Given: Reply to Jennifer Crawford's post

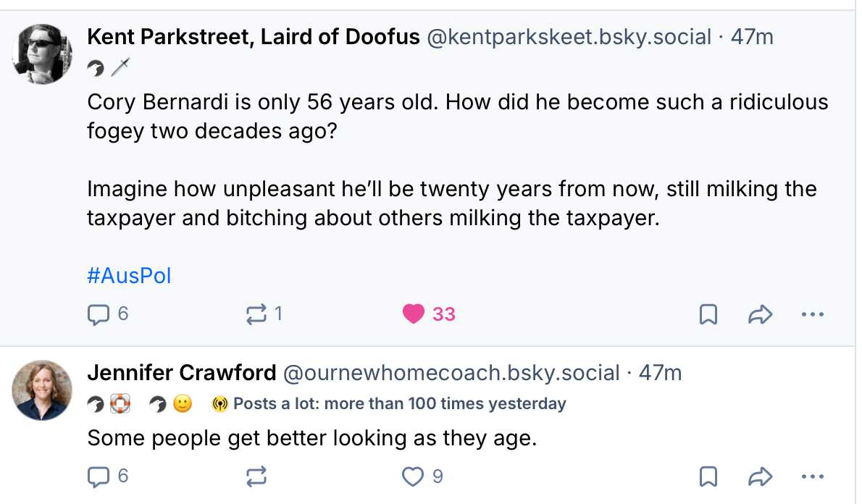Looking at the screenshot, I should tap(98, 476).
